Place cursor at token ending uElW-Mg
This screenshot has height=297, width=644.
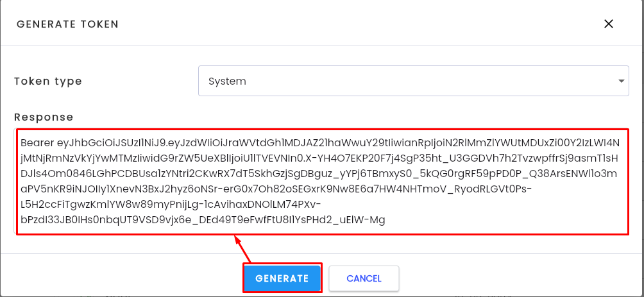[385, 220]
